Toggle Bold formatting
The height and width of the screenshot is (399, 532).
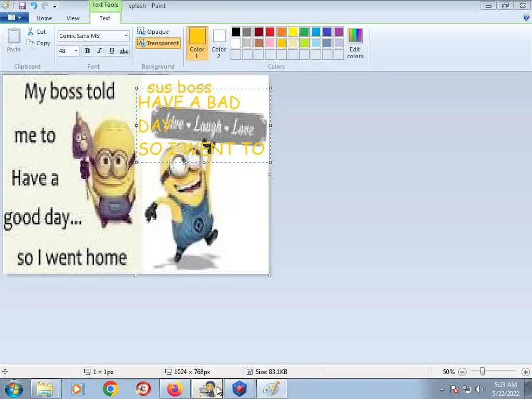[x=87, y=51]
